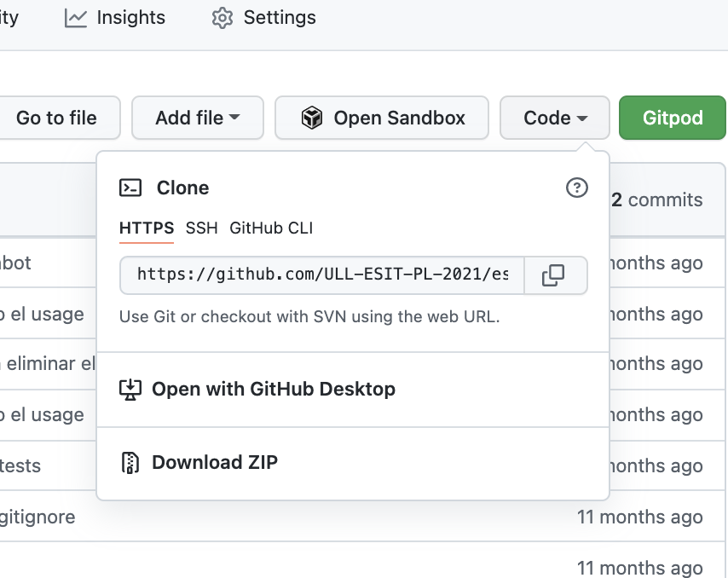Open the repository Settings tab
This screenshot has height=578, width=728.
tap(263, 18)
